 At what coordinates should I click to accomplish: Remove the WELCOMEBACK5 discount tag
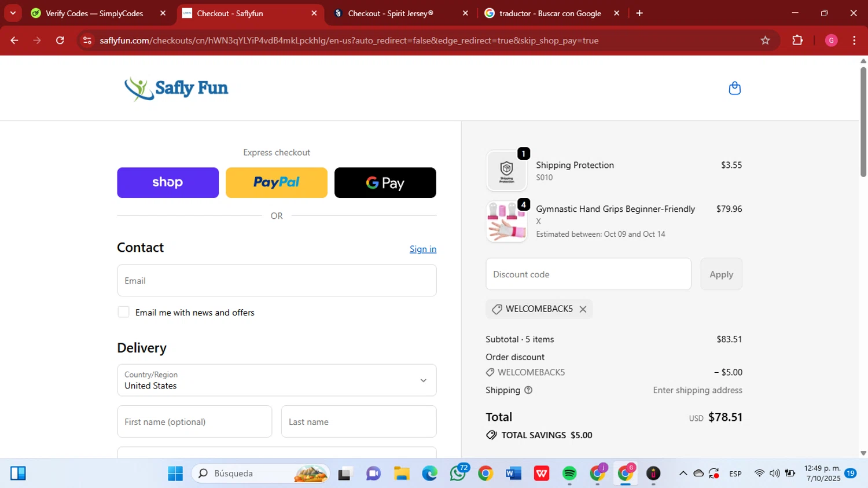583,309
